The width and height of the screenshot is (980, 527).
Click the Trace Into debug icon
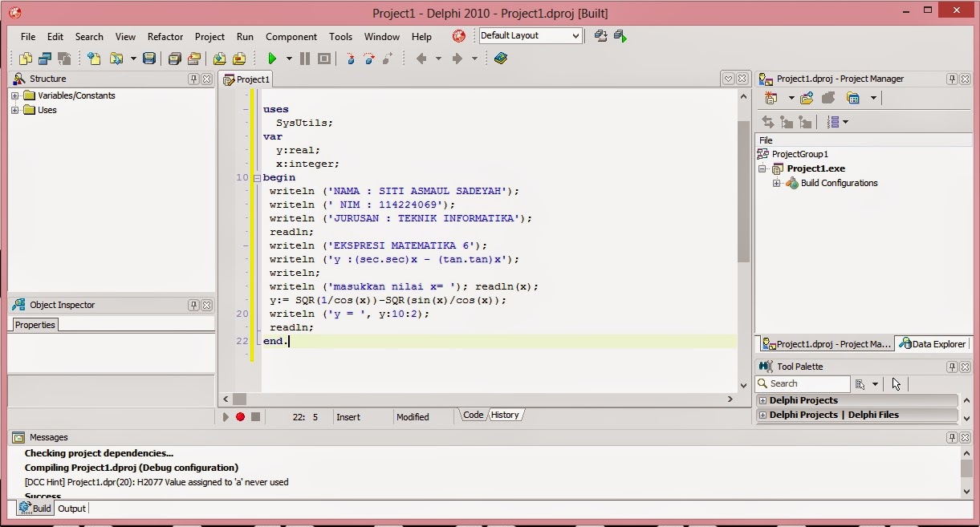[x=350, y=59]
